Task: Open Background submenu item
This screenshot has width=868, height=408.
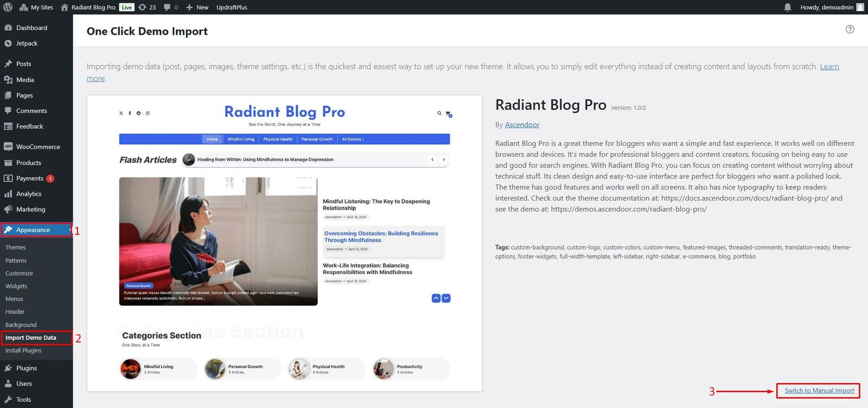Action: pyautogui.click(x=21, y=325)
